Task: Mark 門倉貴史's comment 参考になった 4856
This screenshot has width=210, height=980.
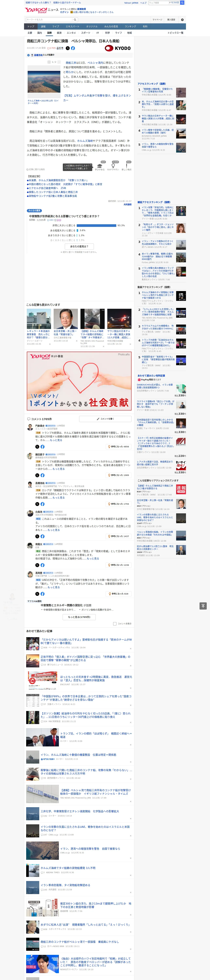Action: point(119,447)
